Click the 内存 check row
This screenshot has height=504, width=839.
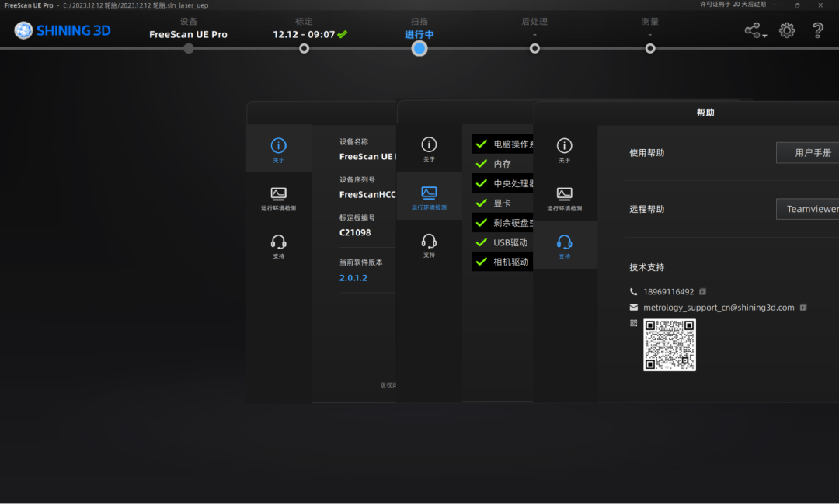[x=502, y=164]
